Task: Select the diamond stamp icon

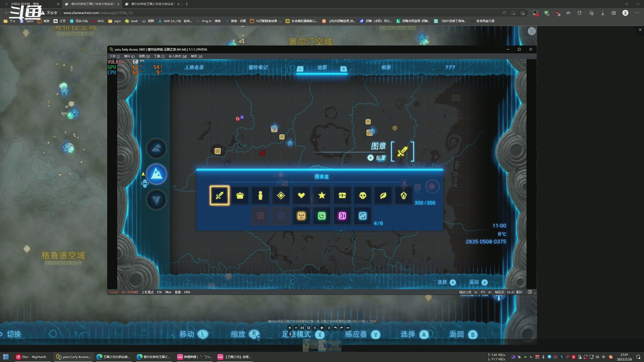Action: click(x=281, y=195)
